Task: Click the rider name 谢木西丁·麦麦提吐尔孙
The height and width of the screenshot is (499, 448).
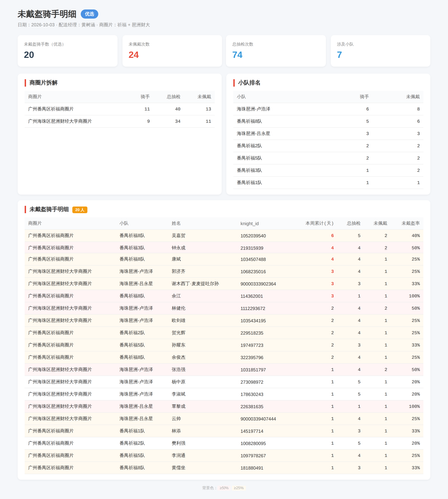Action: click(x=195, y=284)
